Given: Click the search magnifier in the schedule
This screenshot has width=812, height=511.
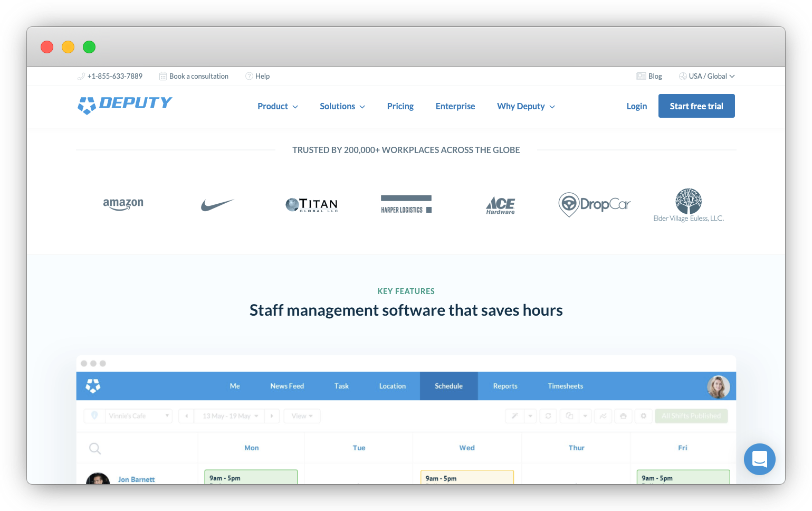Looking at the screenshot, I should 95,448.
